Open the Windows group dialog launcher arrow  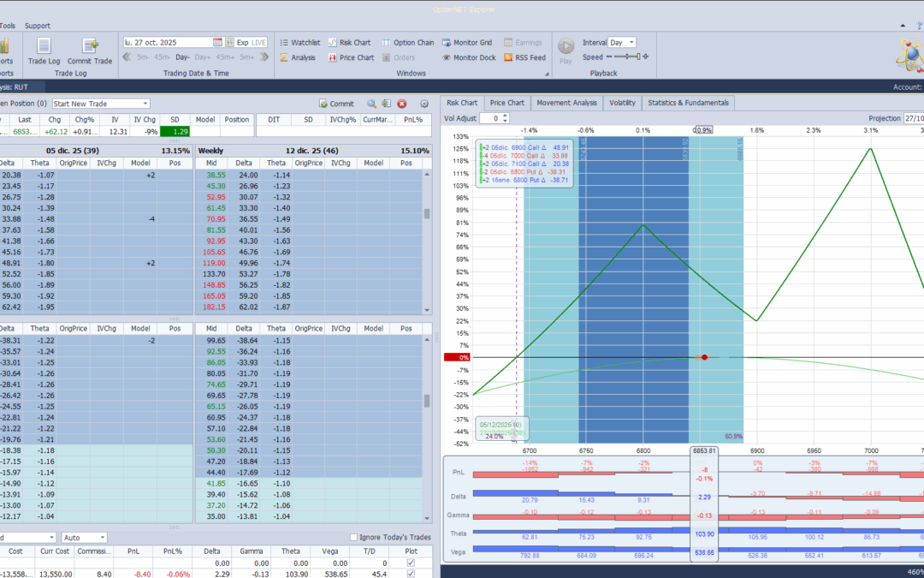tap(546, 74)
